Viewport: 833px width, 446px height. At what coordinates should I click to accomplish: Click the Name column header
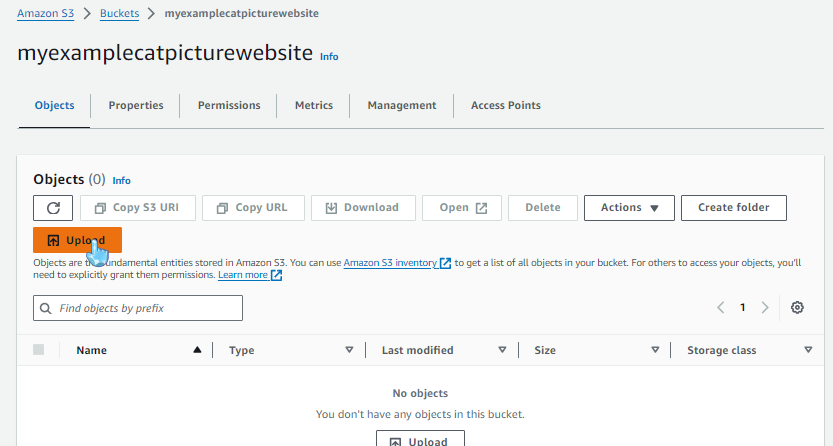click(91, 350)
